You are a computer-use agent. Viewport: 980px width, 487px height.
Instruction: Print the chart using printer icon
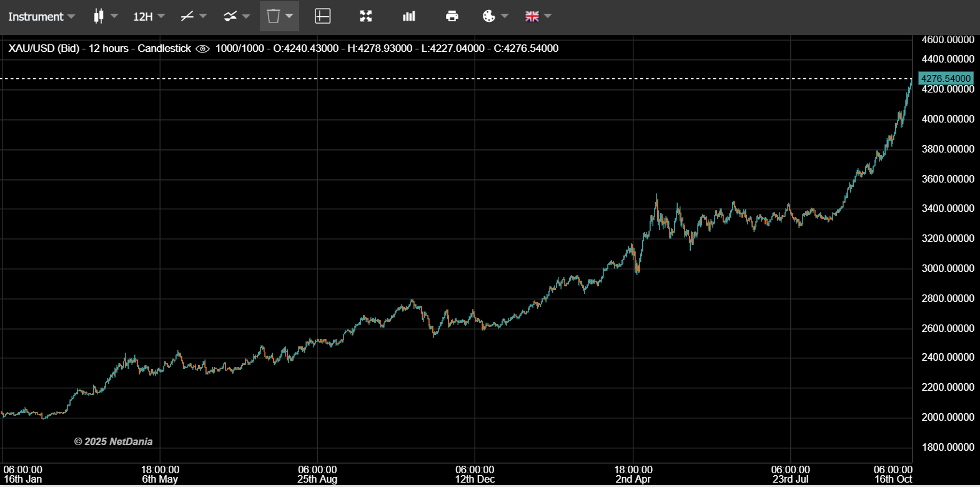point(452,16)
